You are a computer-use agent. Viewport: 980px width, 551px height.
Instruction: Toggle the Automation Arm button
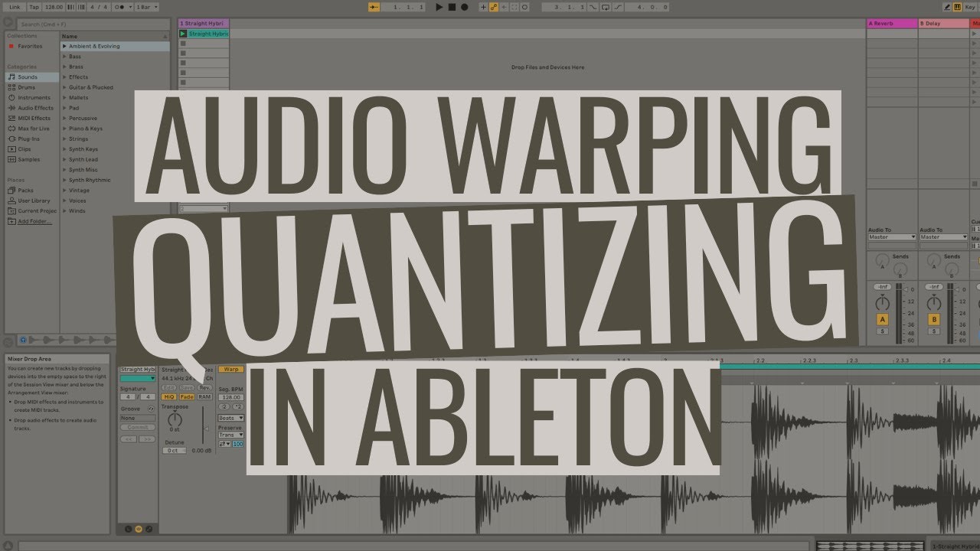click(x=493, y=7)
